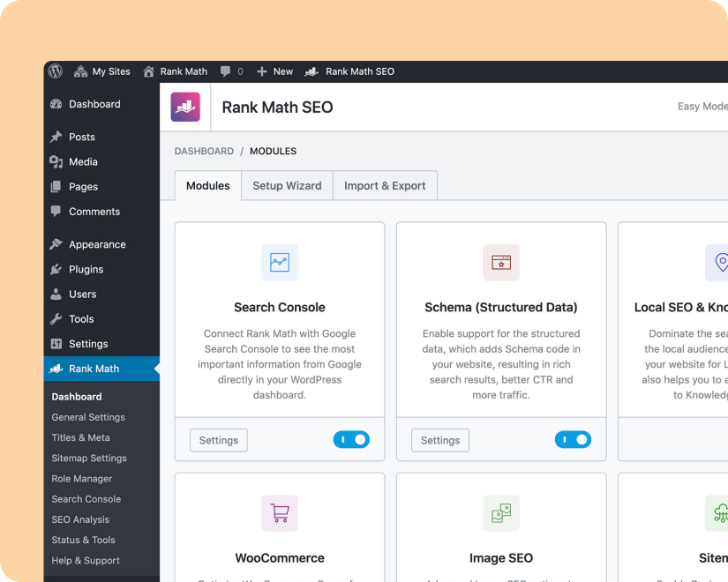
Task: Go to DASHBOARD breadcrumb link
Action: [x=205, y=152]
